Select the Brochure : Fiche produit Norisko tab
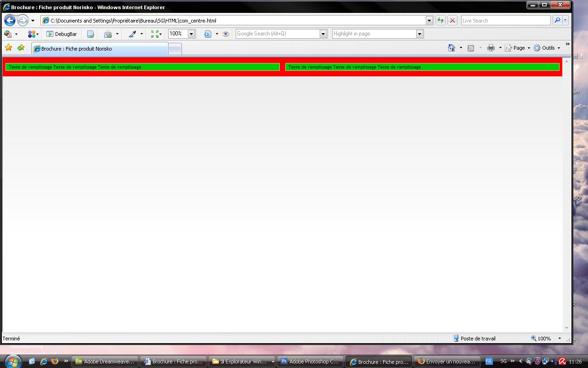Viewport: 588px width, 368px height. [x=100, y=49]
